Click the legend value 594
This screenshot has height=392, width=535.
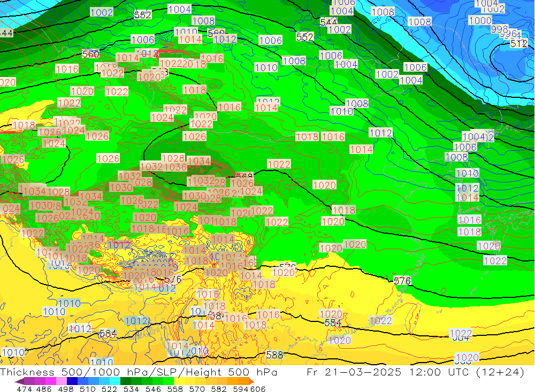pyautogui.click(x=241, y=389)
